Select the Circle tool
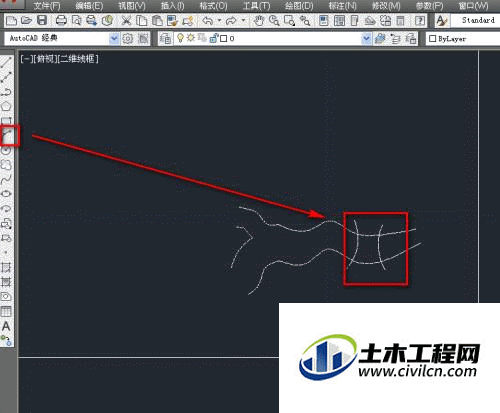The height and width of the screenshot is (413, 500). point(6,150)
